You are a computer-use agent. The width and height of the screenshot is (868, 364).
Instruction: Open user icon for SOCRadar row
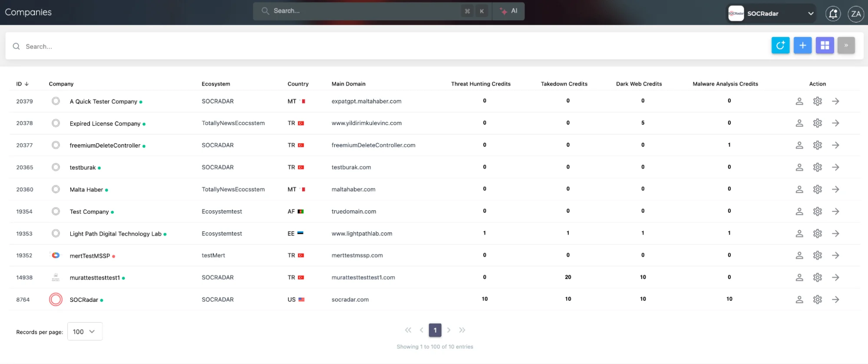tap(799, 300)
